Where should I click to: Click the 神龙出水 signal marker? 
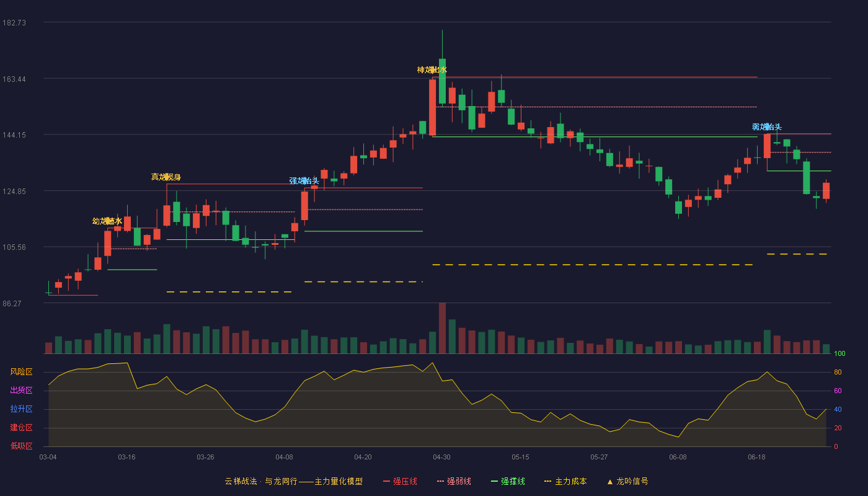pos(432,70)
